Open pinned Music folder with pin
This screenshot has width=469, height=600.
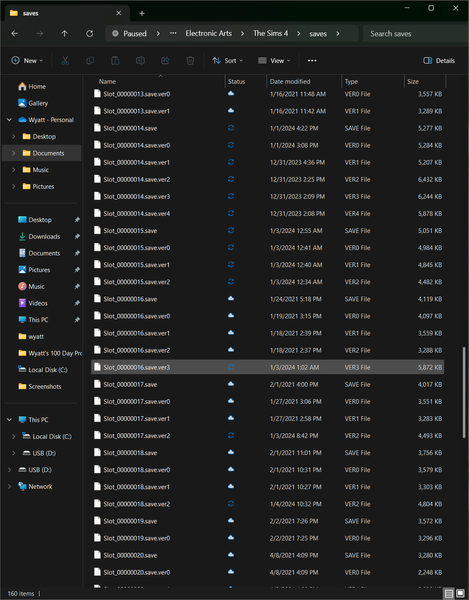31,286
